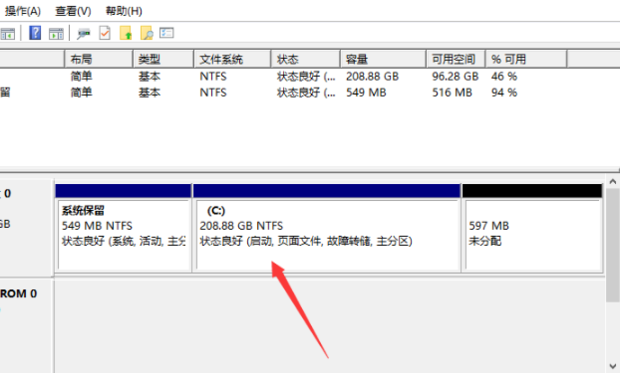
Task: Click the 基本 type cell in 549 MB row
Action: 149,93
